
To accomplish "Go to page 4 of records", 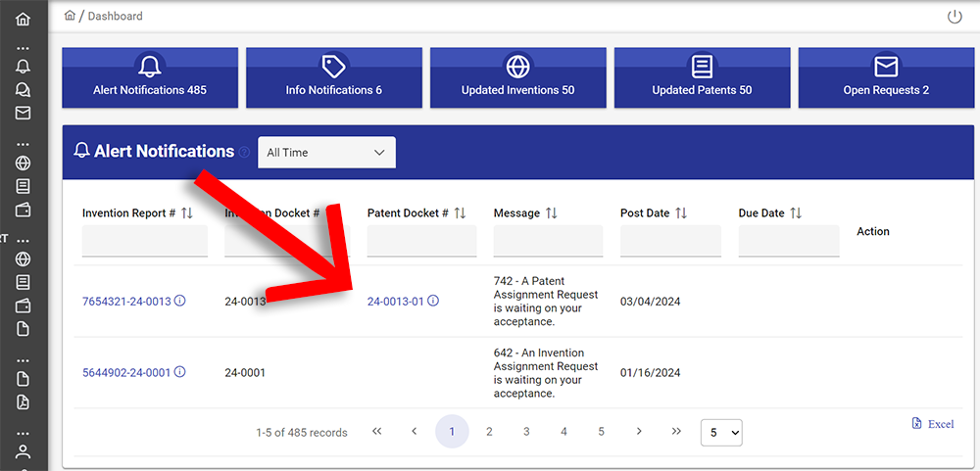I will point(563,432).
